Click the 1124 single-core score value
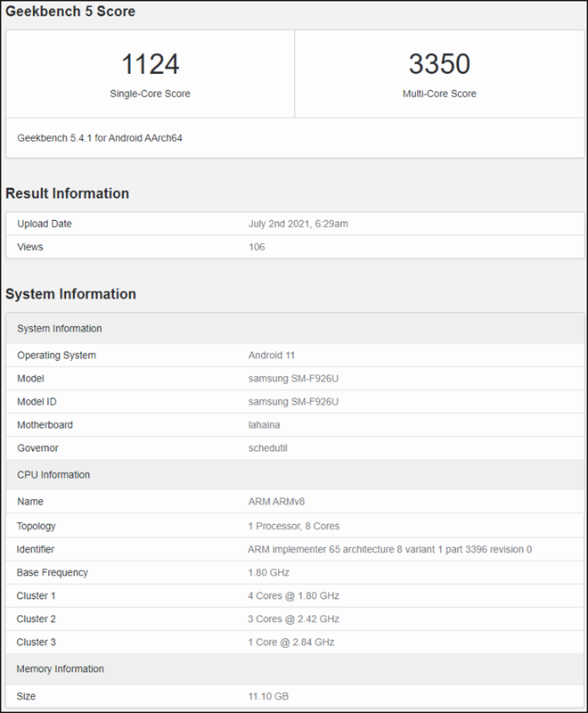The height and width of the screenshot is (713, 588). coord(150,64)
